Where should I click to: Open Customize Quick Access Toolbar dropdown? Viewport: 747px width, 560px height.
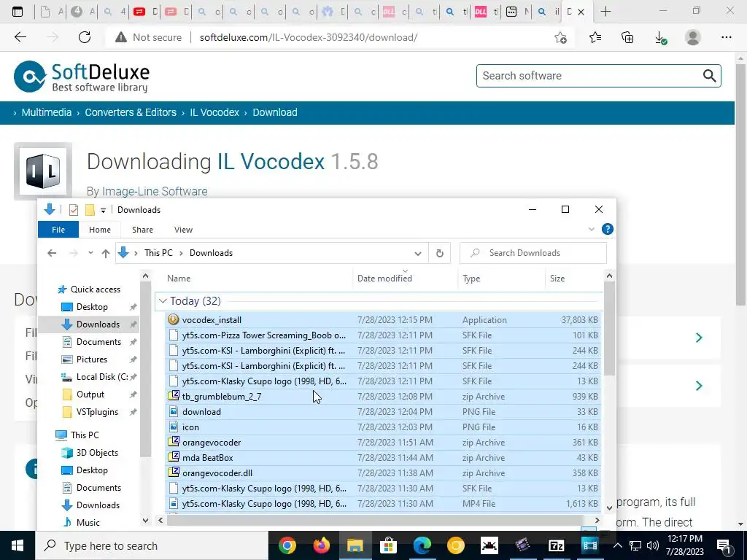(103, 211)
